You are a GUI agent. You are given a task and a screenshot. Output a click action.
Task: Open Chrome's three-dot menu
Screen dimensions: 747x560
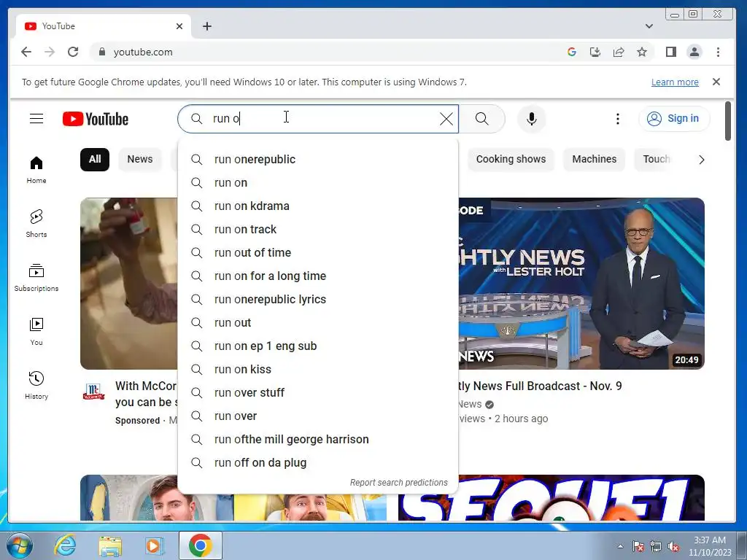(718, 52)
